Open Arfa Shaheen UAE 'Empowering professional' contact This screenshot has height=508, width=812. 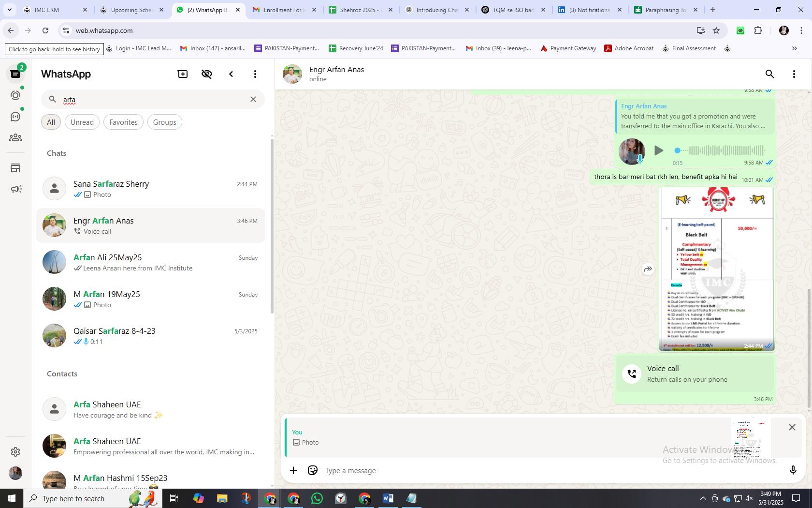[x=150, y=446]
